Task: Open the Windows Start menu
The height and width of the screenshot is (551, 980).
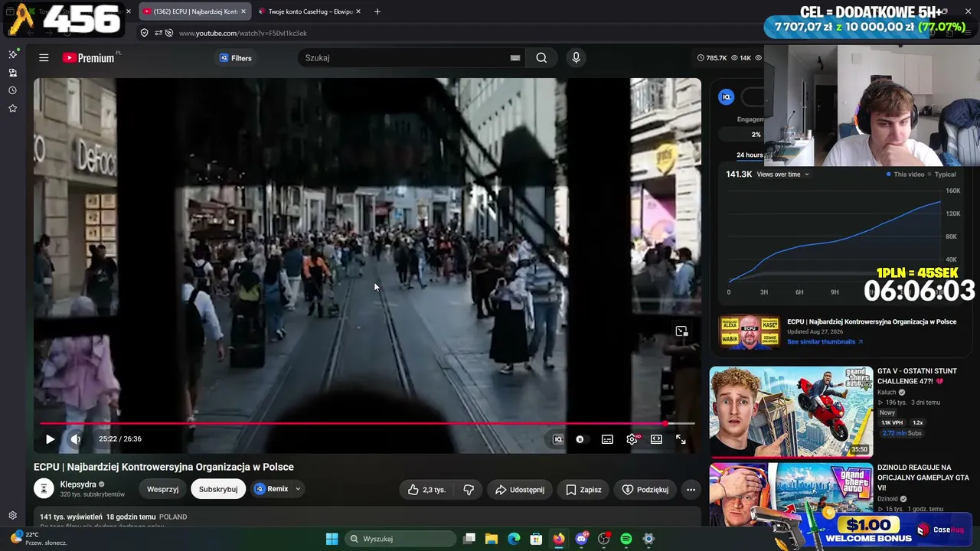Action: [332, 539]
